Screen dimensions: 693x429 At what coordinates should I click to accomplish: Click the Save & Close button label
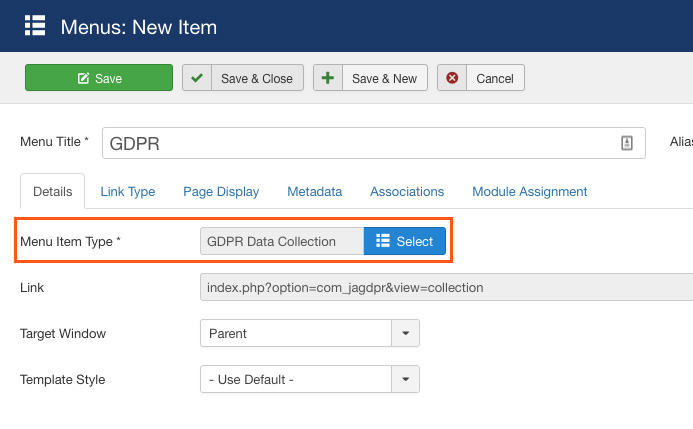pyautogui.click(x=256, y=78)
